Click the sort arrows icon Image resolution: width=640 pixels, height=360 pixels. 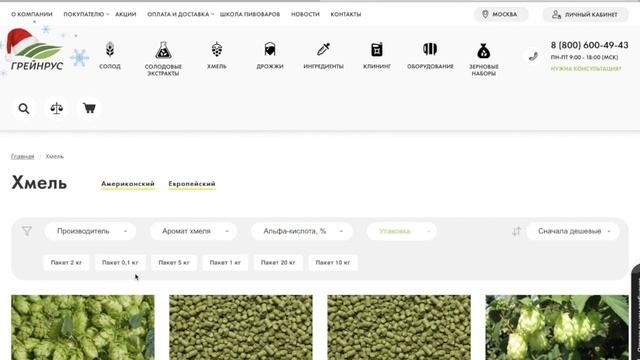point(516,231)
